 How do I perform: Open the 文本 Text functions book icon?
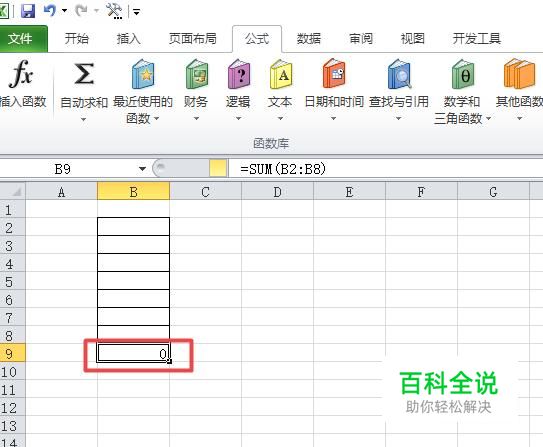281,74
